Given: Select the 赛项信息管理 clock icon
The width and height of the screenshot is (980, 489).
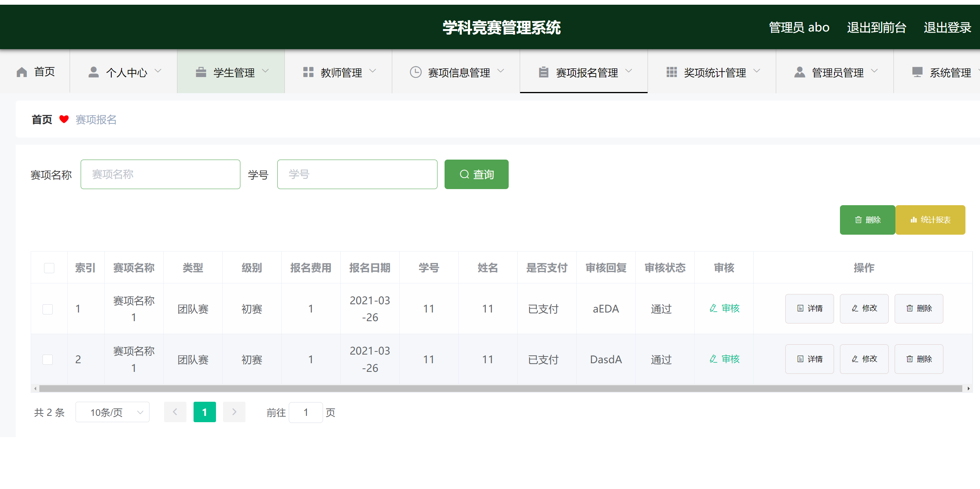Looking at the screenshot, I should pyautogui.click(x=416, y=72).
